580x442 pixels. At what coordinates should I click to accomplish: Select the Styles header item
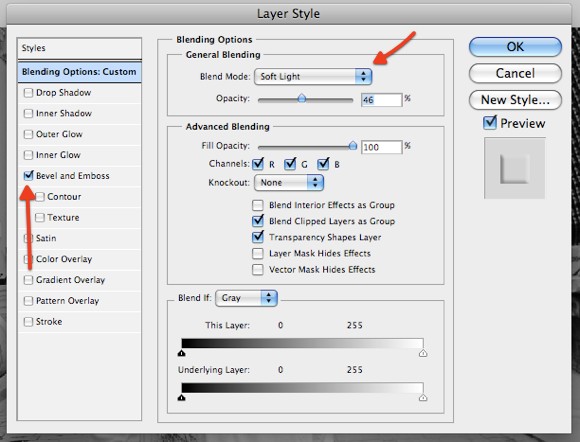(79, 48)
